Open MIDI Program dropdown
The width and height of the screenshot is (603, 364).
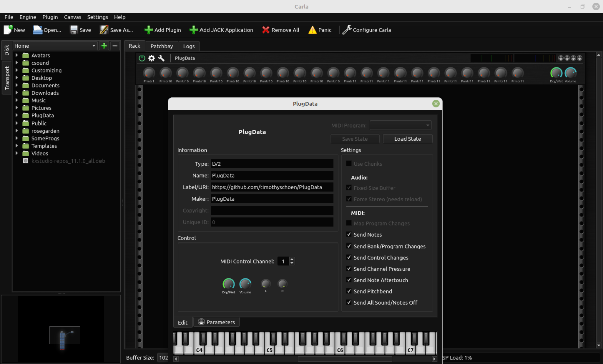(x=400, y=125)
